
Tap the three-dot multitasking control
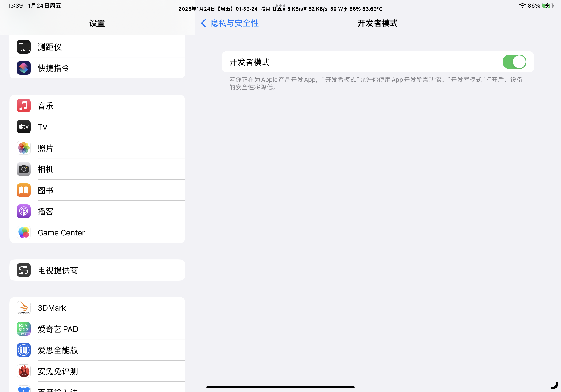(280, 5)
